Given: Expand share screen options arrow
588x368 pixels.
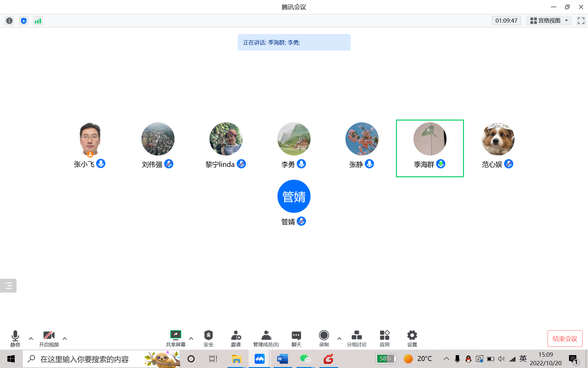Looking at the screenshot, I should (191, 339).
